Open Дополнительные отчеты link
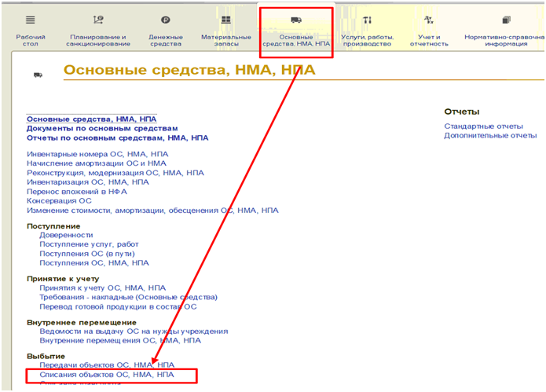This screenshot has height=392, width=546. (490, 135)
